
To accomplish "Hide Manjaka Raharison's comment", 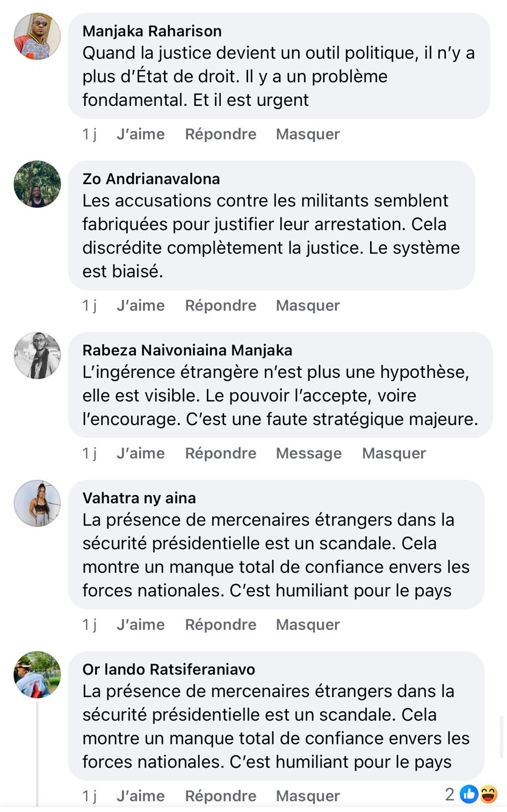I will pyautogui.click(x=308, y=134).
